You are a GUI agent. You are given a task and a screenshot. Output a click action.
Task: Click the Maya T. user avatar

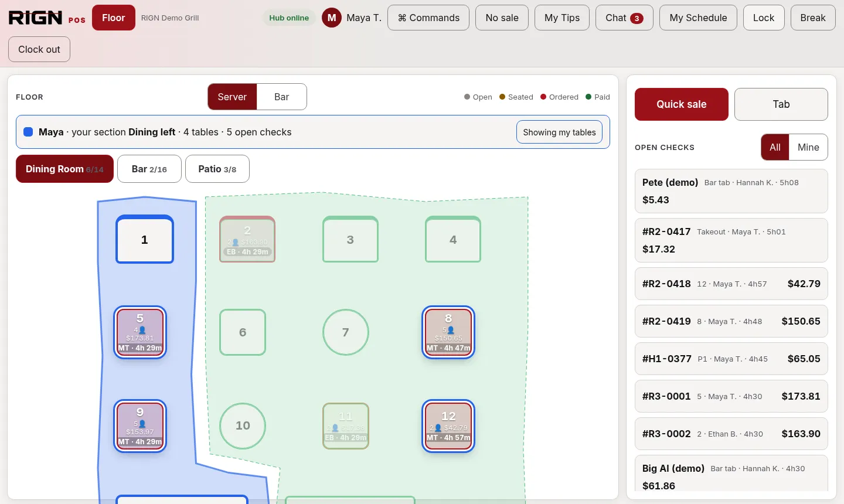coord(332,18)
